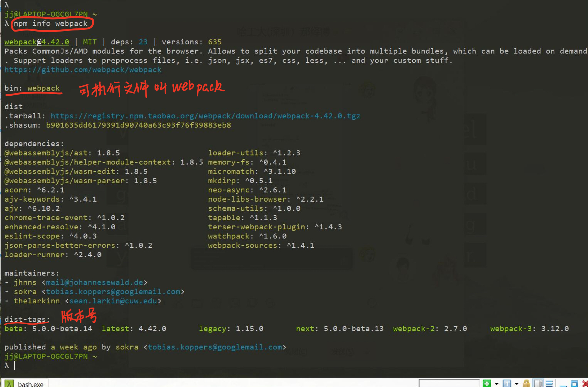Click the 'npm info webpack' command text
The height and width of the screenshot is (387, 588).
coord(51,23)
